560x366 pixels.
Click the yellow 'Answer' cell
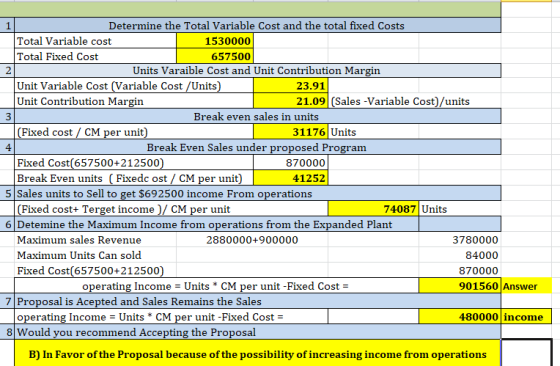pyautogui.click(x=526, y=286)
